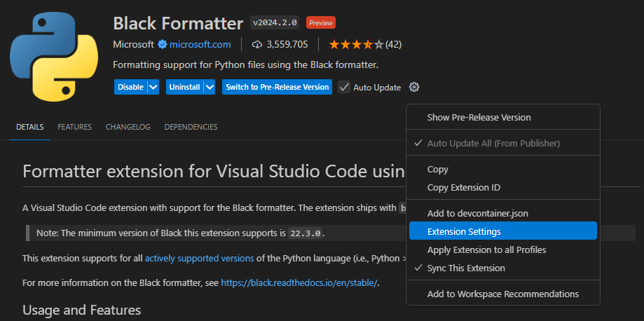
Task: Expand the Disable button dropdown arrow
Action: pos(153,87)
